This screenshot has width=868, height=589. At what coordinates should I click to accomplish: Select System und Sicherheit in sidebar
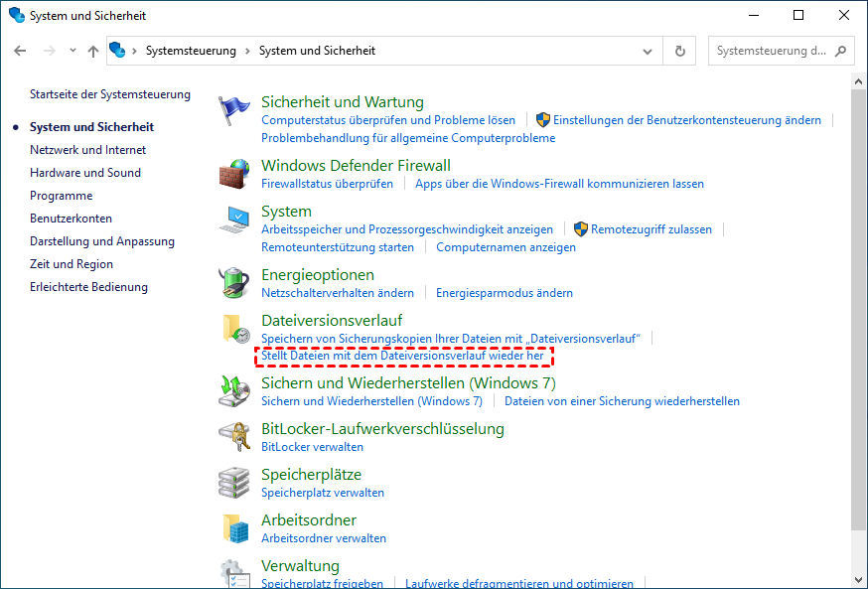(x=92, y=127)
